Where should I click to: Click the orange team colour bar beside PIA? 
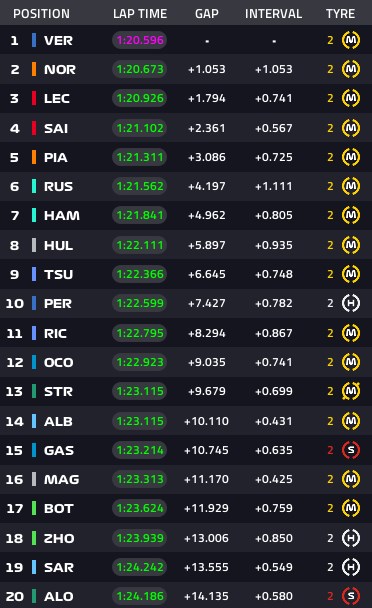34,157
